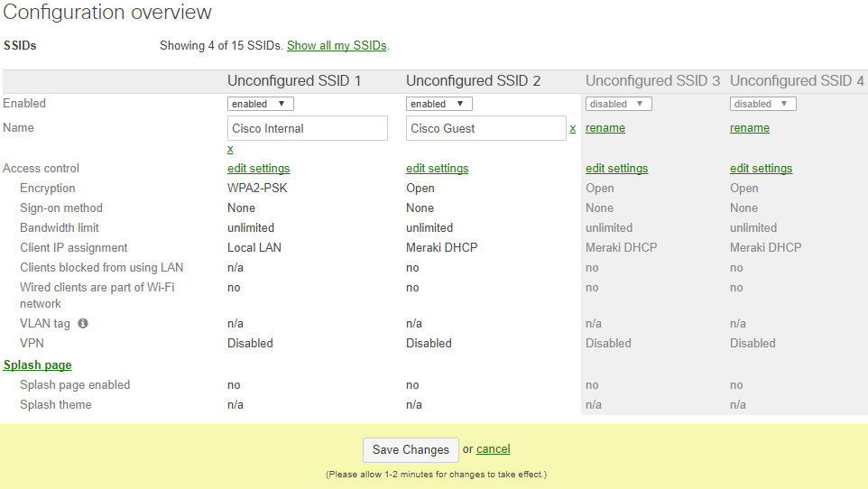Click the Client IP assignment label
The height and width of the screenshot is (489, 868).
point(74,247)
